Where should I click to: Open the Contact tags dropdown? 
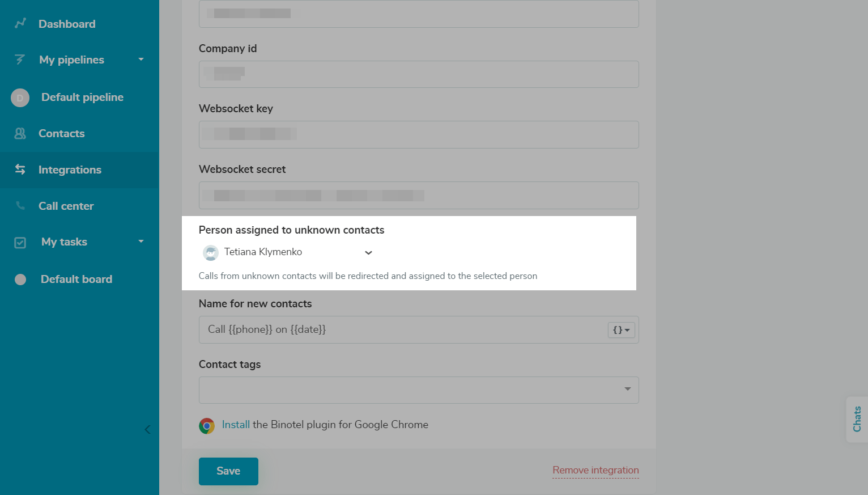(627, 390)
